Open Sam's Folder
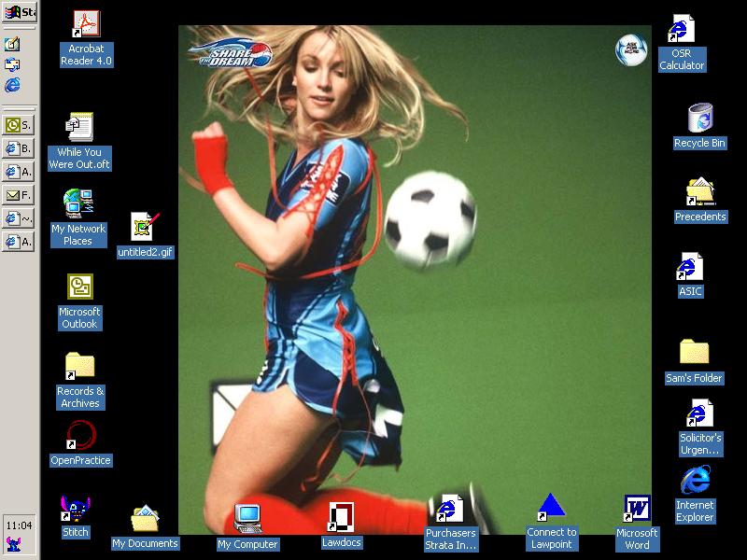The height and width of the screenshot is (560, 747). 694,352
